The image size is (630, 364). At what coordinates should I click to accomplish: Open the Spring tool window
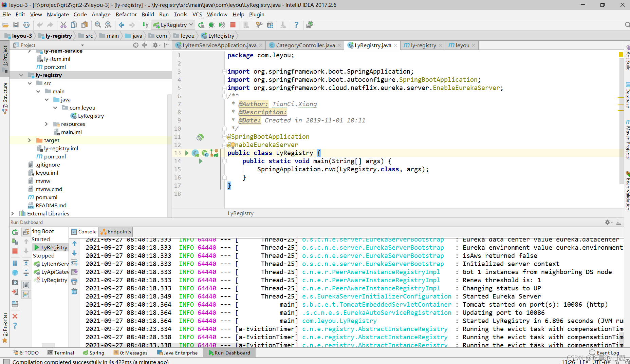tap(94, 353)
